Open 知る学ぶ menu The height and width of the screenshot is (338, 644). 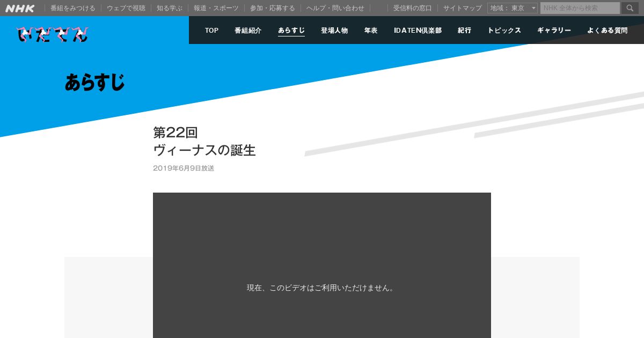170,8
